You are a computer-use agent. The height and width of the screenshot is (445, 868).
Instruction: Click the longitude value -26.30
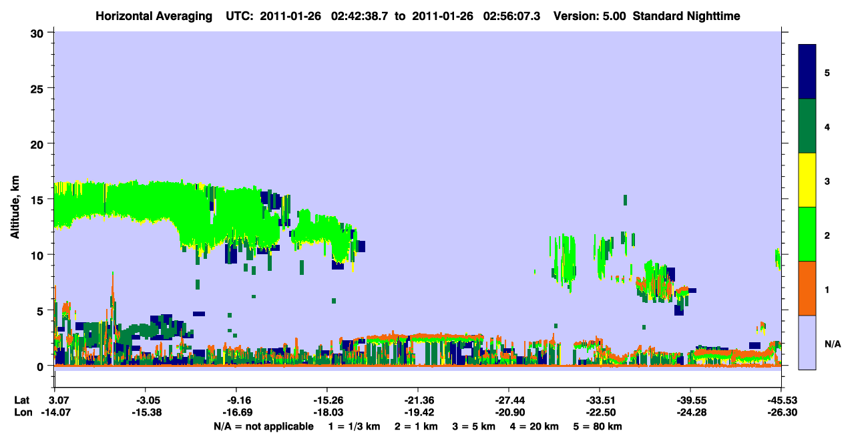point(781,413)
